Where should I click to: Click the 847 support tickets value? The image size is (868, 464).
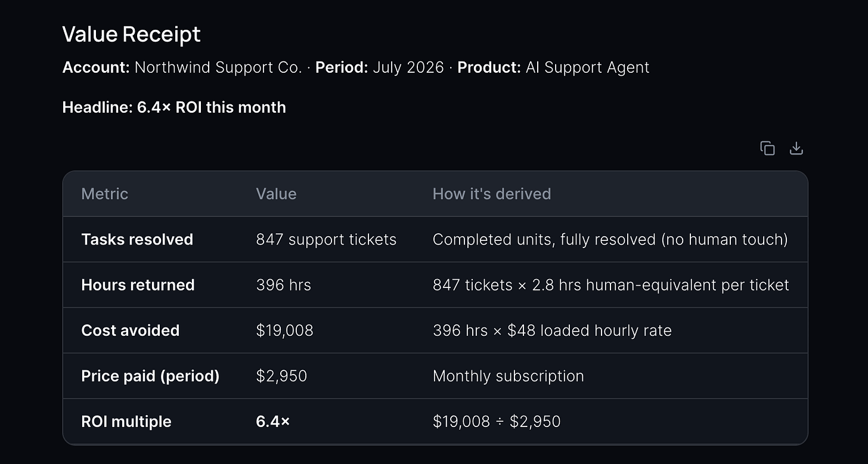click(x=326, y=239)
